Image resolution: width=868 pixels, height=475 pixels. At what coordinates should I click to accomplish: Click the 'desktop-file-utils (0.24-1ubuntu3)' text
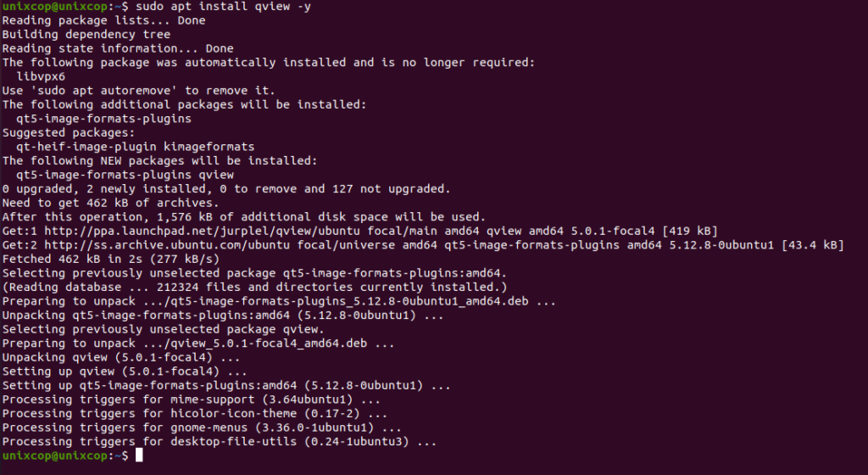click(x=290, y=441)
